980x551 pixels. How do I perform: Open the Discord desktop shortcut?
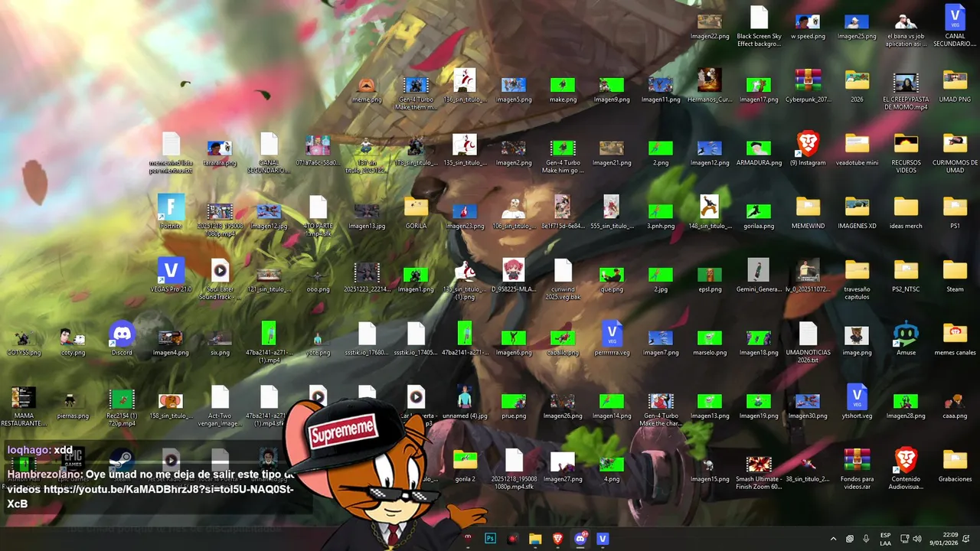point(122,339)
